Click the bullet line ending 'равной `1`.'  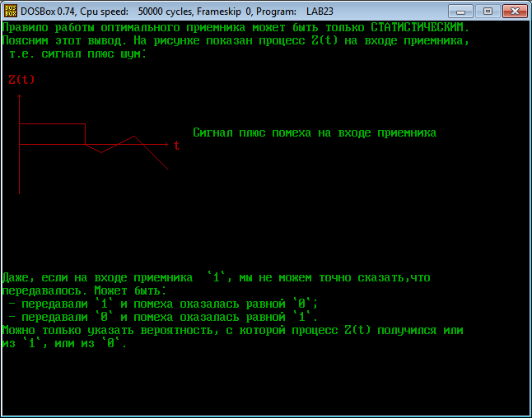pyautogui.click(x=163, y=317)
